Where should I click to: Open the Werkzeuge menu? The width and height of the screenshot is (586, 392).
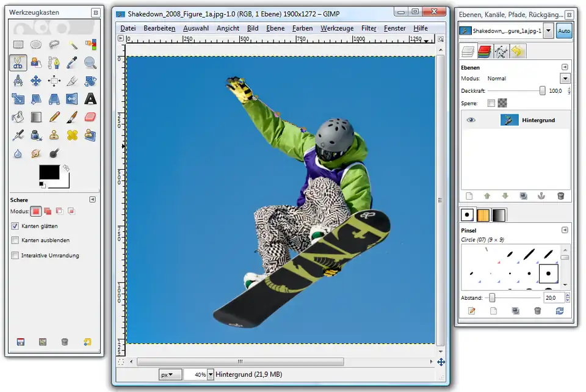tap(337, 28)
